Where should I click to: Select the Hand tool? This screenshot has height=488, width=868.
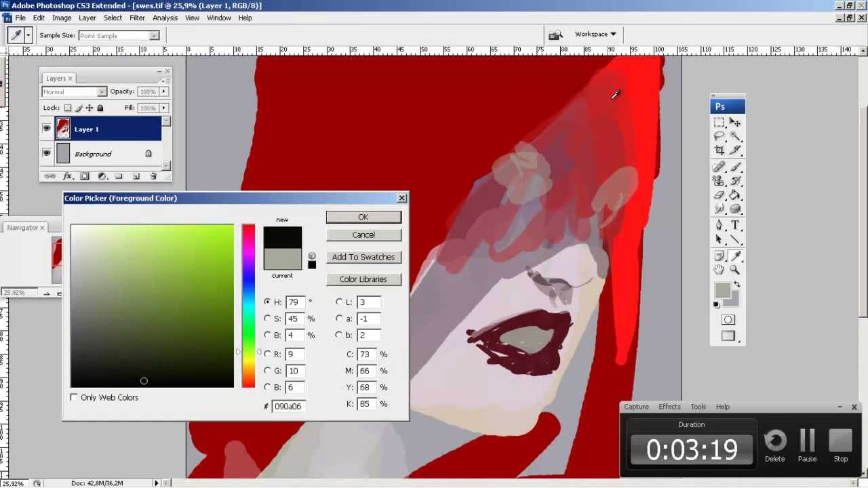(x=719, y=270)
